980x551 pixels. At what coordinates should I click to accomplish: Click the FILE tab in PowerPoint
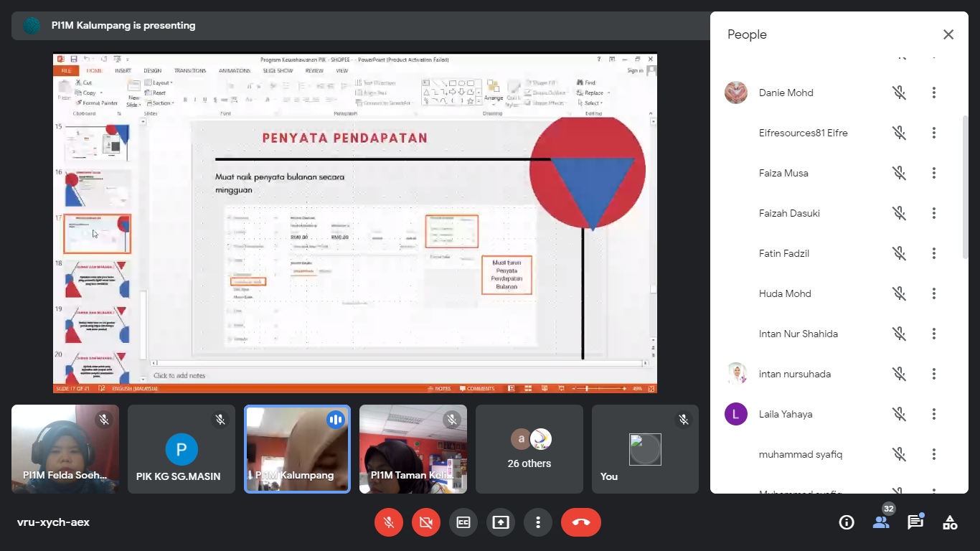click(x=65, y=71)
